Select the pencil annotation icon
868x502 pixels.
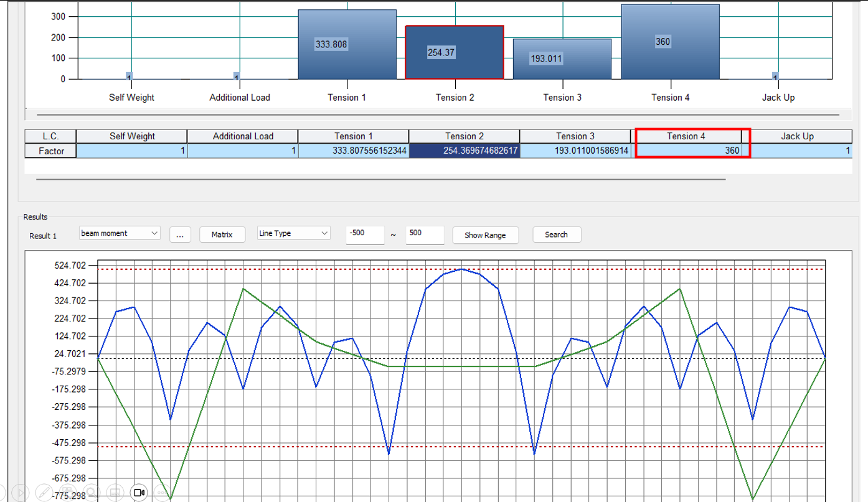tap(42, 492)
